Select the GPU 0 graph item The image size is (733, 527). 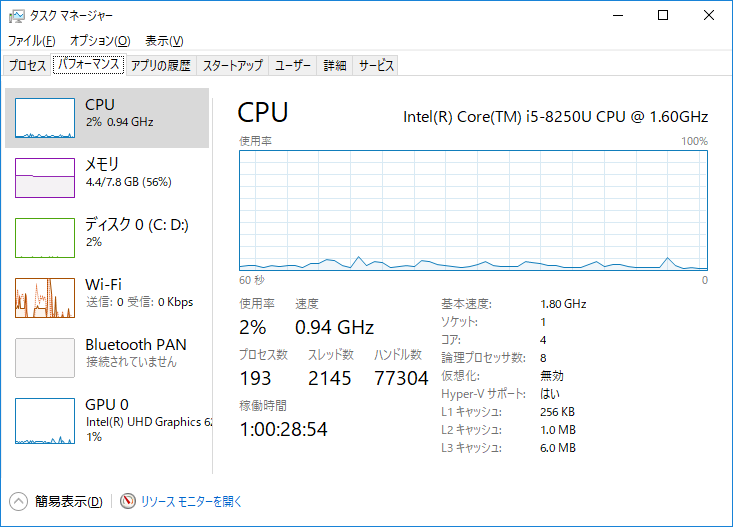pos(45,418)
